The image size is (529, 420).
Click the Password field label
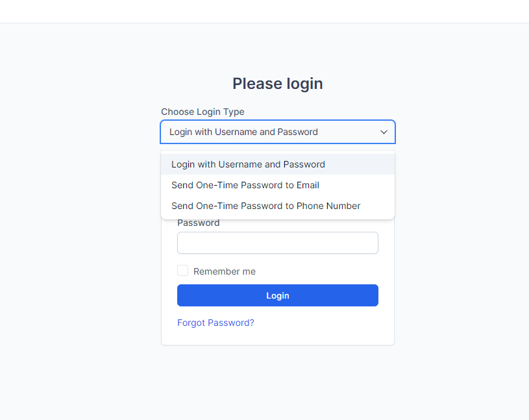coord(198,223)
